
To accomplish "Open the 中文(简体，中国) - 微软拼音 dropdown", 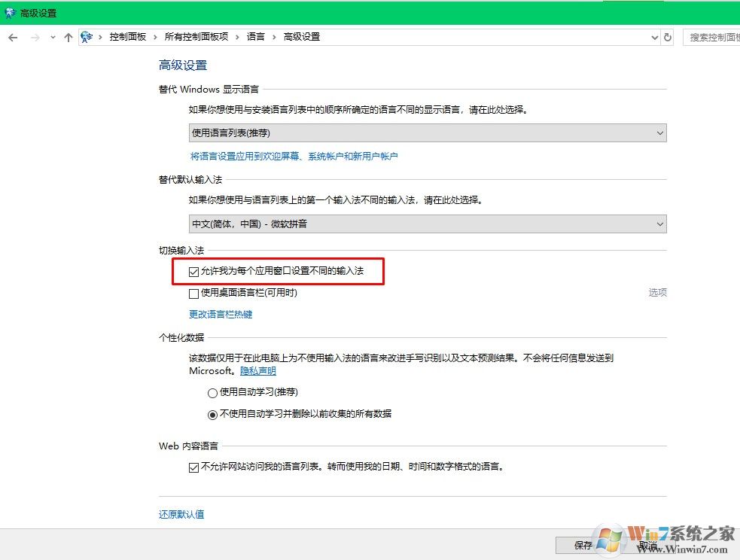I will (427, 224).
